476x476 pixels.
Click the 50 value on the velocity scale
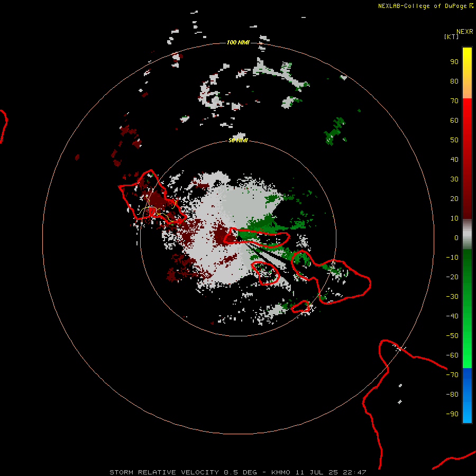(x=454, y=140)
